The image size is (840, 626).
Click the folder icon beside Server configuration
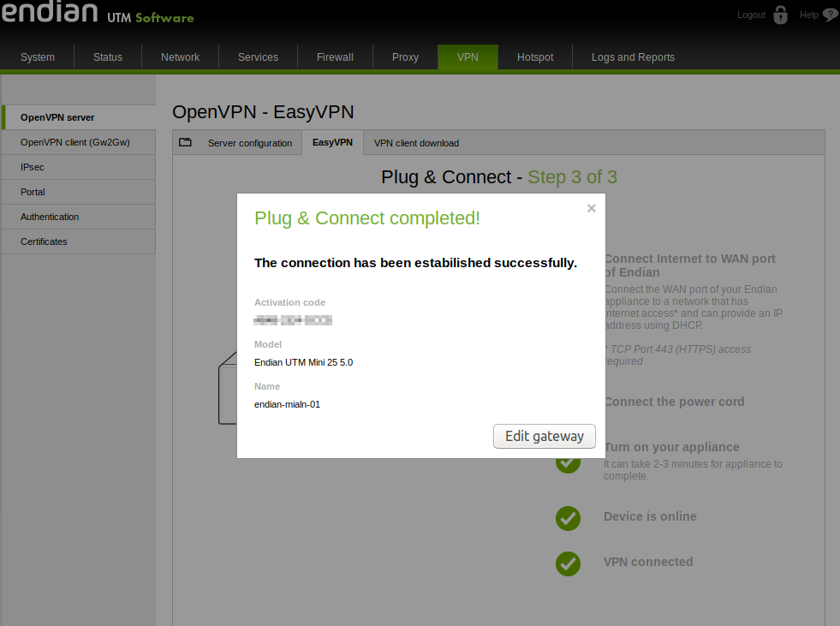(x=185, y=142)
